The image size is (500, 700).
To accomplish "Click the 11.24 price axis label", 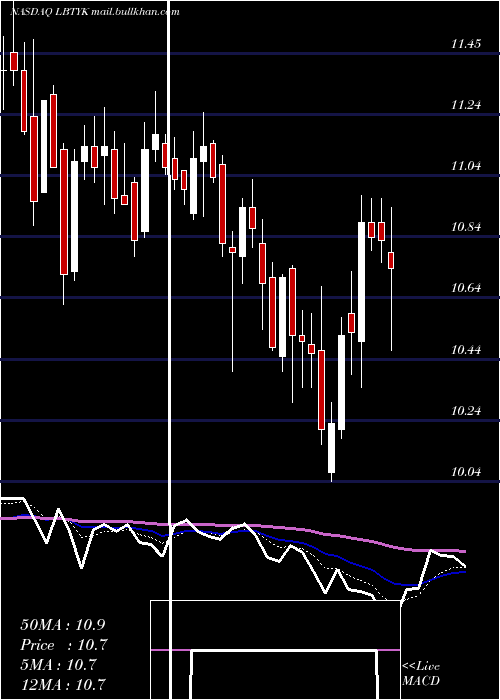I will [466, 105].
